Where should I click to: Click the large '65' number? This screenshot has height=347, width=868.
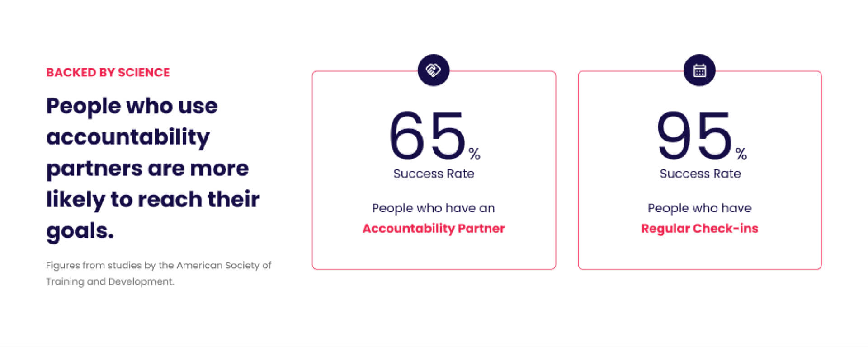point(427,136)
